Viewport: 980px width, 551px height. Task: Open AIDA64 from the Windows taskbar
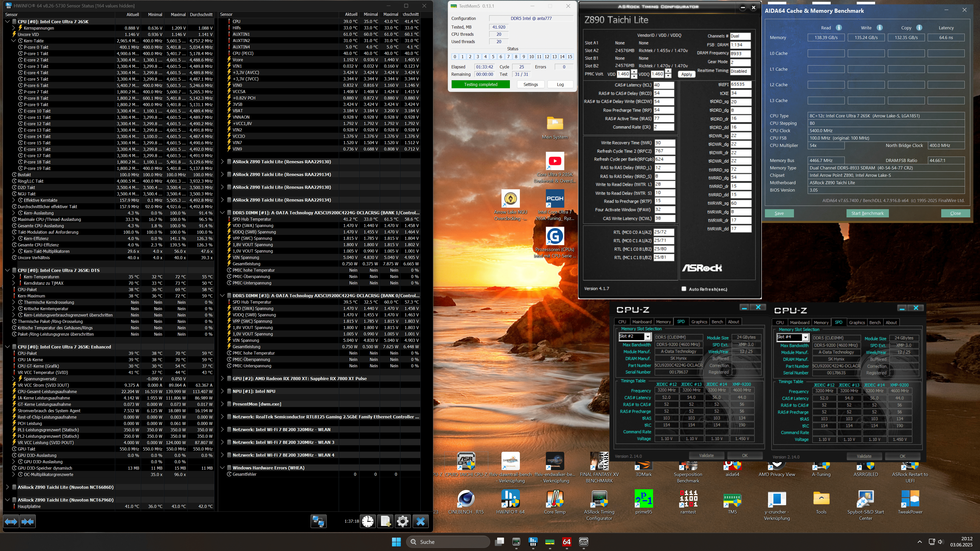point(567,542)
